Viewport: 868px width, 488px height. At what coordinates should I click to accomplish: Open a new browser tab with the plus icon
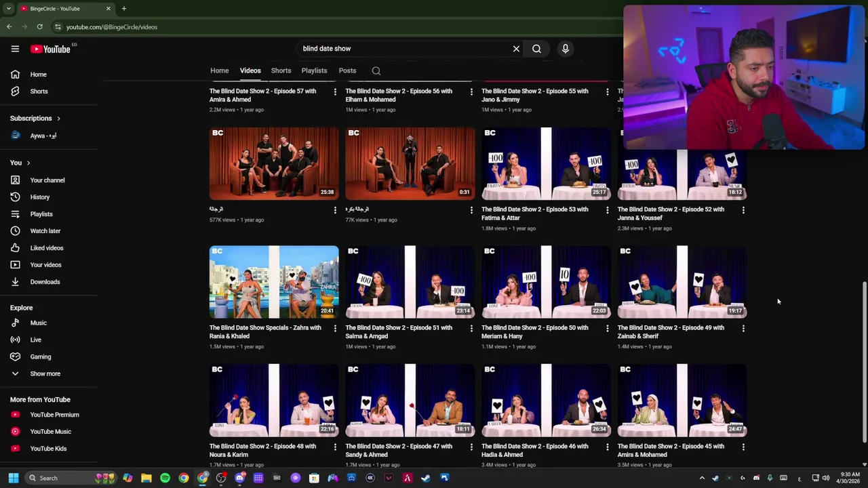tap(123, 9)
